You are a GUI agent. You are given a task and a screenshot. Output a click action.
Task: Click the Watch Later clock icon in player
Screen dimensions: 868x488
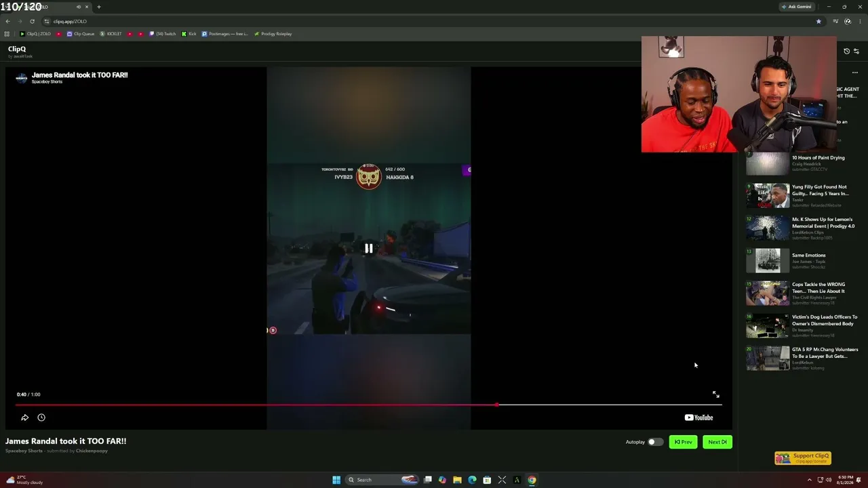[x=41, y=418]
